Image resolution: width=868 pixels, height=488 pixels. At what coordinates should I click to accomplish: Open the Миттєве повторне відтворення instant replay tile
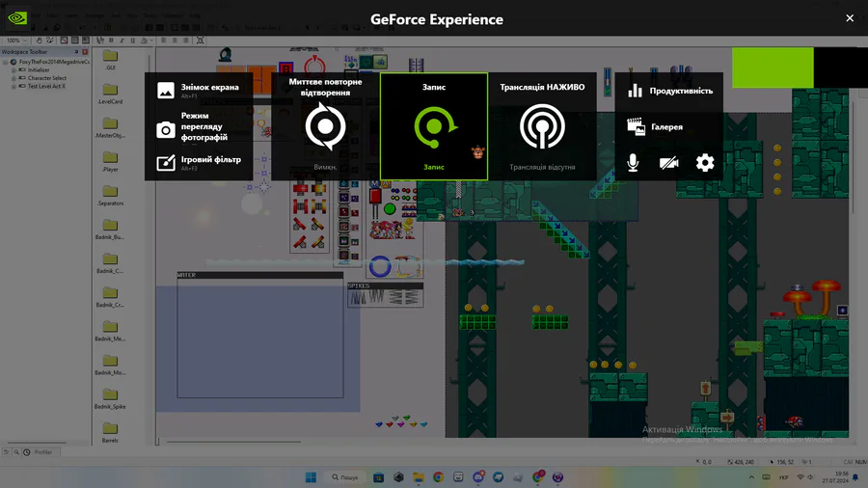pos(325,126)
